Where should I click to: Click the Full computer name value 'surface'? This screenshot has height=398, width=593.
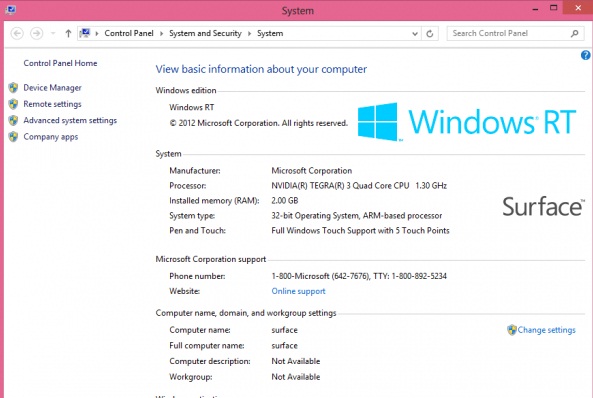click(x=284, y=345)
